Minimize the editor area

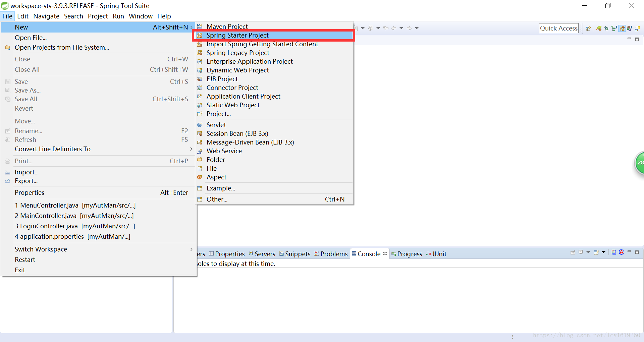coord(629,39)
